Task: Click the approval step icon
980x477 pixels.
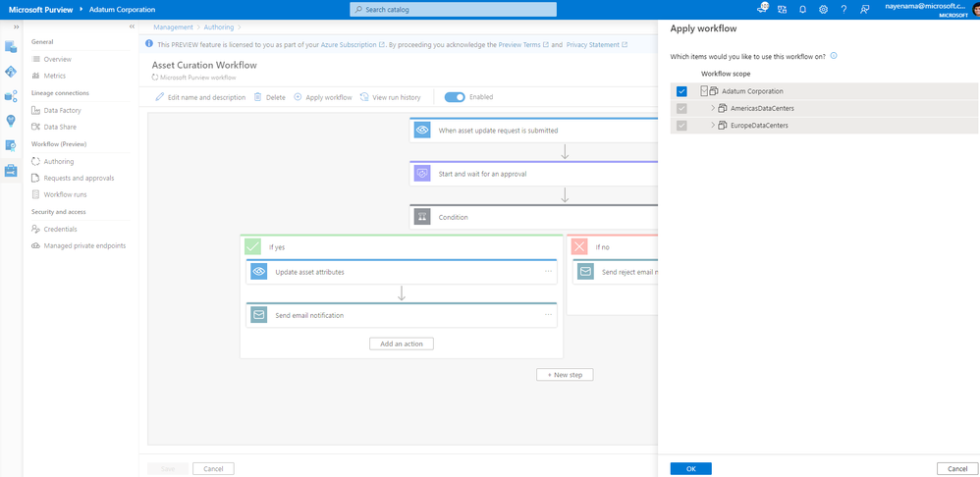Action: [422, 174]
